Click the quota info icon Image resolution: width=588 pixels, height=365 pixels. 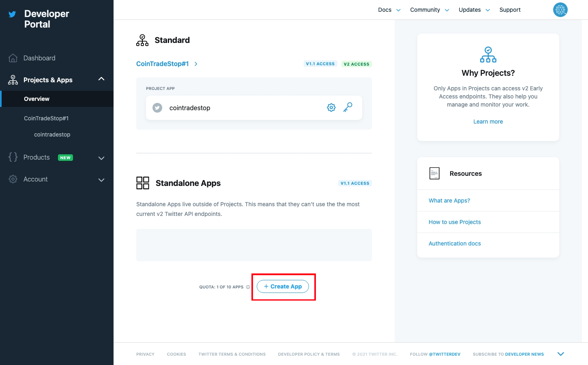(248, 287)
